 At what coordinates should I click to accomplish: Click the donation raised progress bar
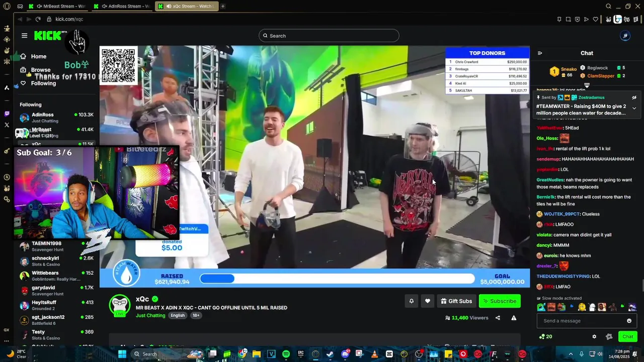pos(337,279)
